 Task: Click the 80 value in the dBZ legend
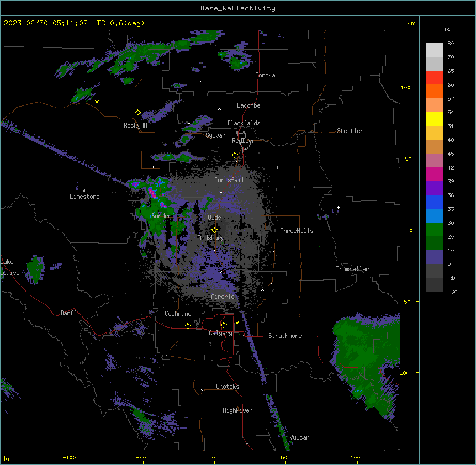click(x=451, y=44)
